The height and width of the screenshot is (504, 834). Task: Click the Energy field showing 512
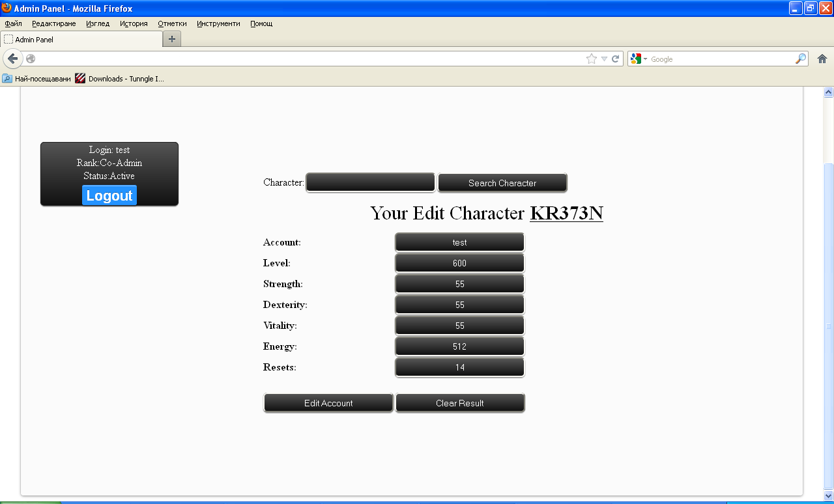(x=460, y=346)
